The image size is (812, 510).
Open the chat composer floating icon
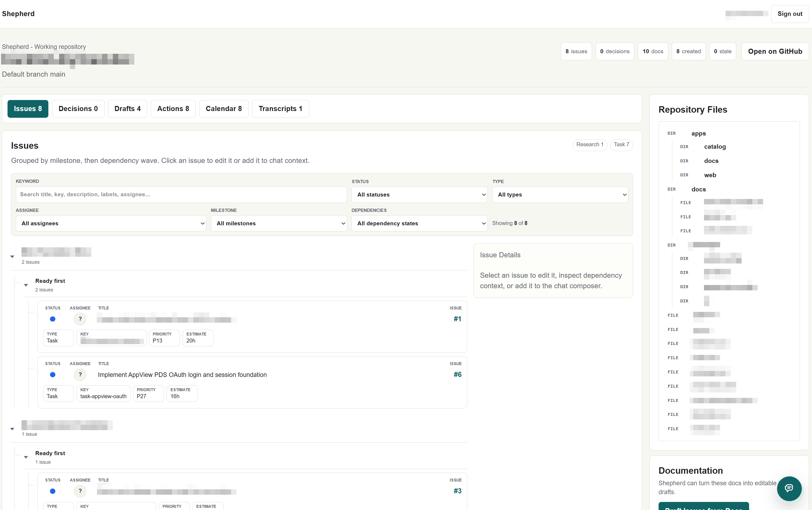pyautogui.click(x=789, y=488)
